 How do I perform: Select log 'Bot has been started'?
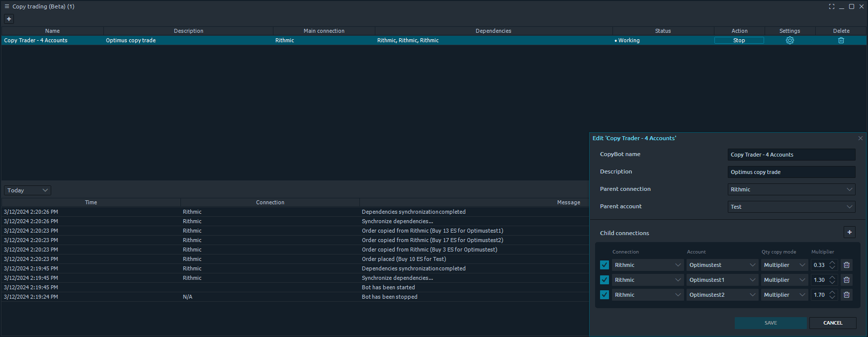[388, 287]
